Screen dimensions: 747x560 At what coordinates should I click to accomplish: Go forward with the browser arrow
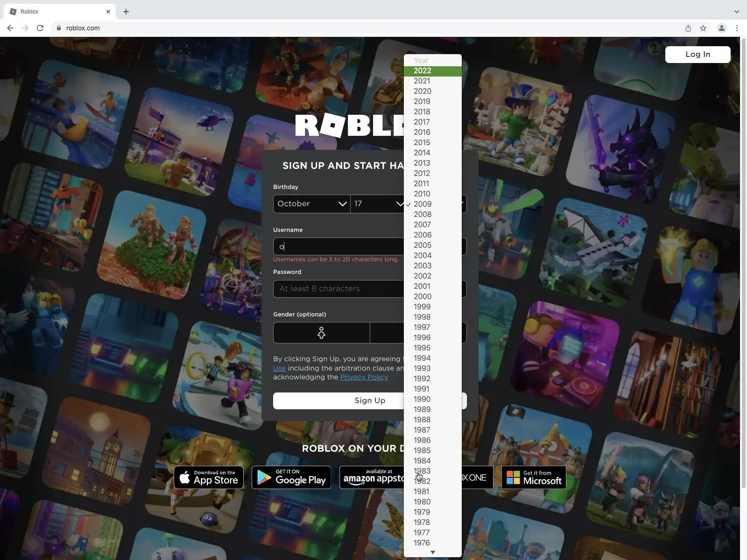(x=25, y=28)
